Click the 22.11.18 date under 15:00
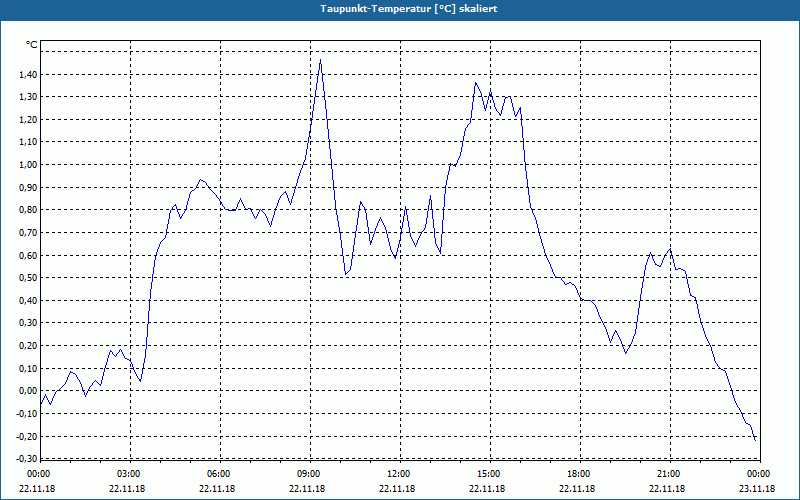800x500 pixels. click(487, 488)
